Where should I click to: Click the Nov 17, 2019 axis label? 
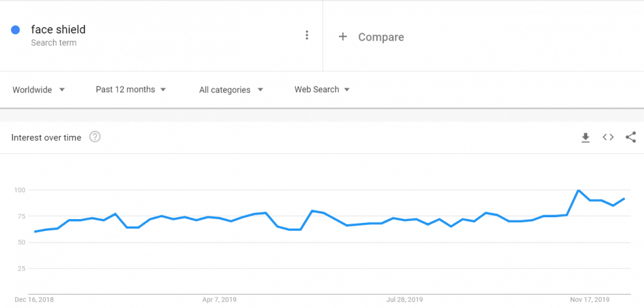(x=590, y=299)
